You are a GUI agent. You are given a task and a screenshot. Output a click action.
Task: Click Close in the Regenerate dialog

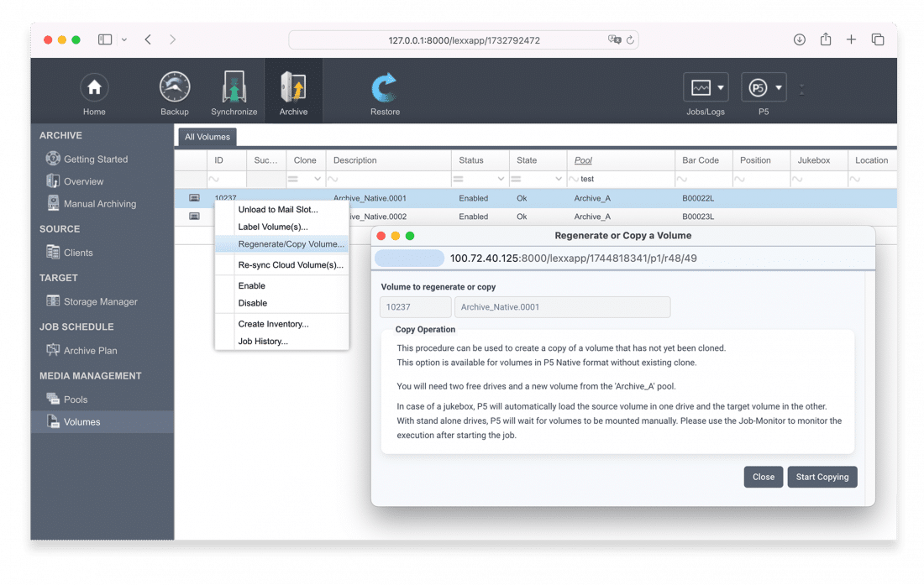pos(763,477)
